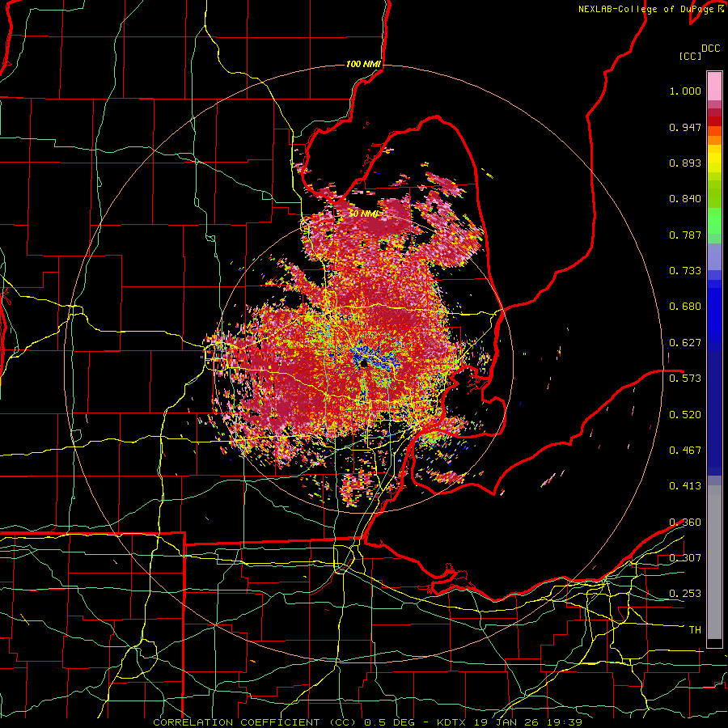Click the 0.413 scale label

pos(685,486)
